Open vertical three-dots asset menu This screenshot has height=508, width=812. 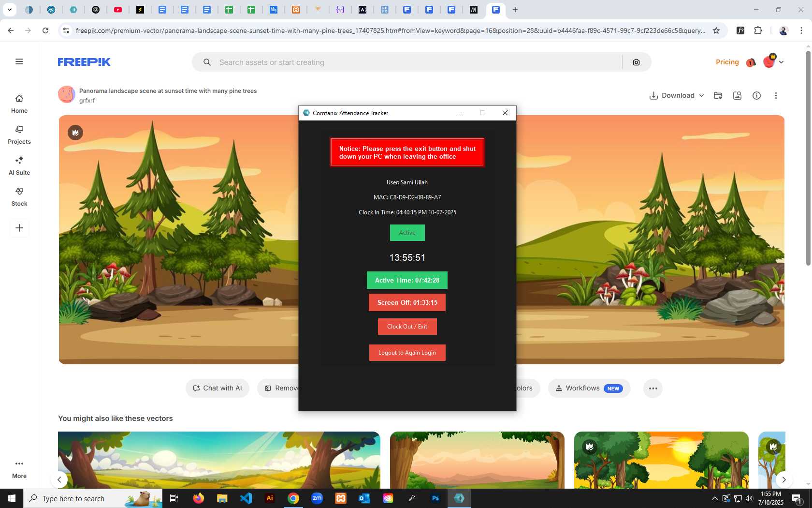[x=776, y=95]
